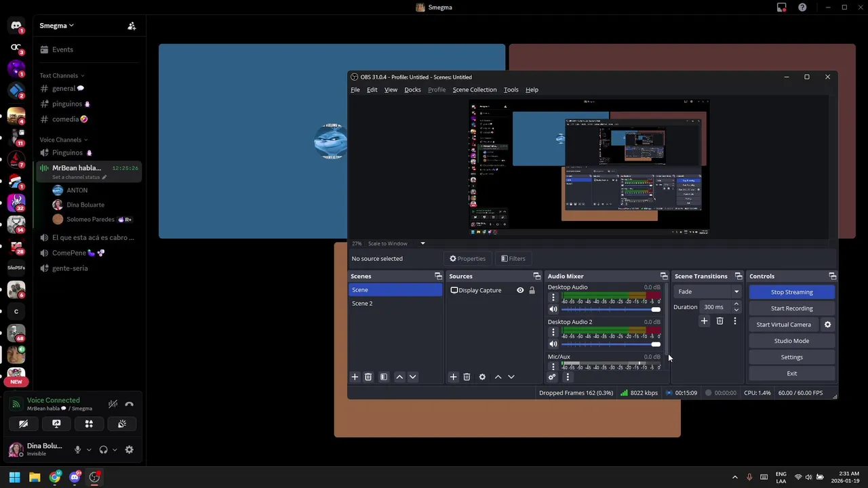Open the OBS Tools menu
868x488 pixels.
point(511,89)
